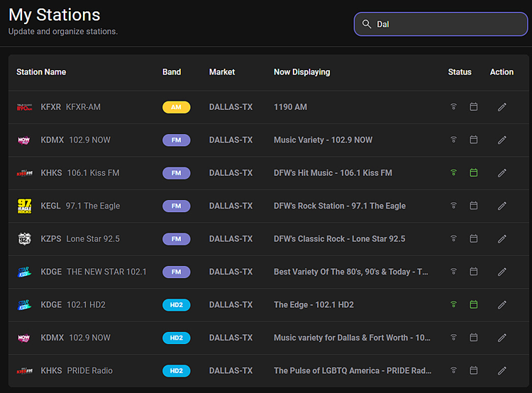Click 'DFW's Classic Rock - Lone Star 92.5'
Image resolution: width=532 pixels, height=393 pixels.
click(x=340, y=239)
